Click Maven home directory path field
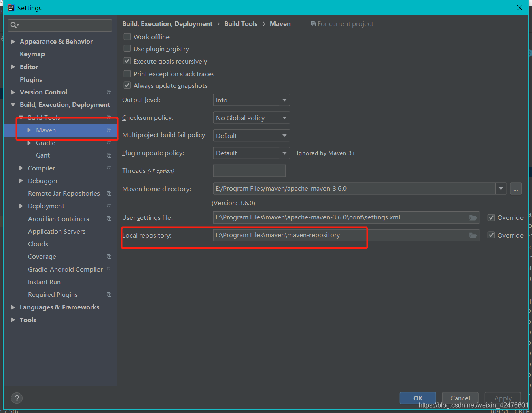532x413 pixels. pyautogui.click(x=354, y=189)
